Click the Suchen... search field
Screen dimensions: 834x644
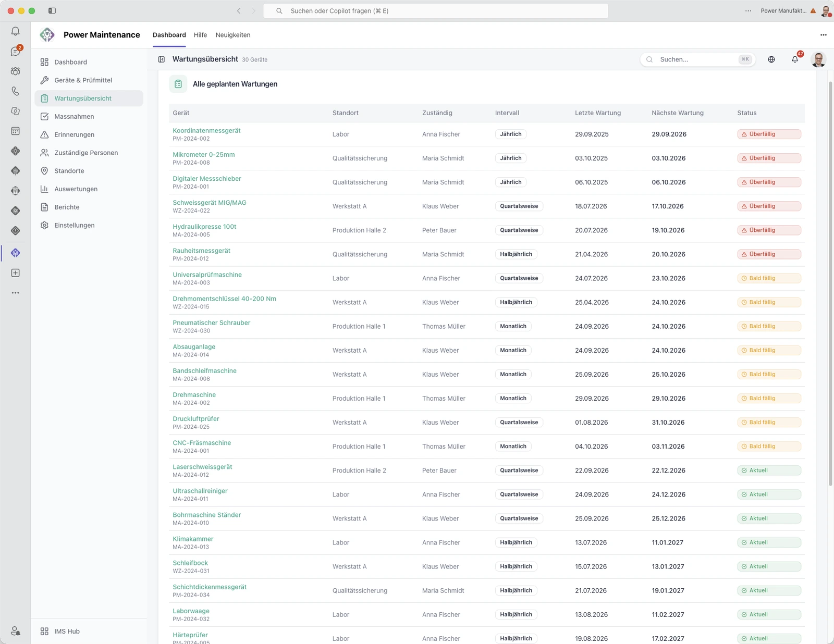697,59
